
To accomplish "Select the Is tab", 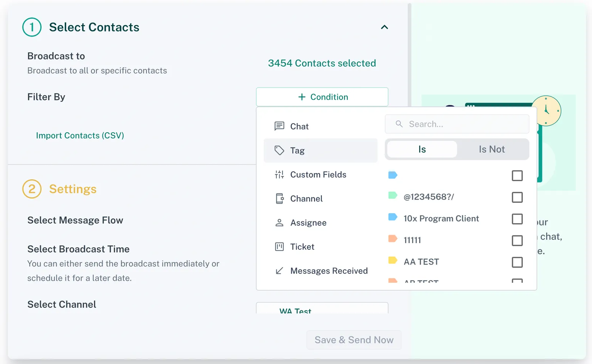I will 422,149.
